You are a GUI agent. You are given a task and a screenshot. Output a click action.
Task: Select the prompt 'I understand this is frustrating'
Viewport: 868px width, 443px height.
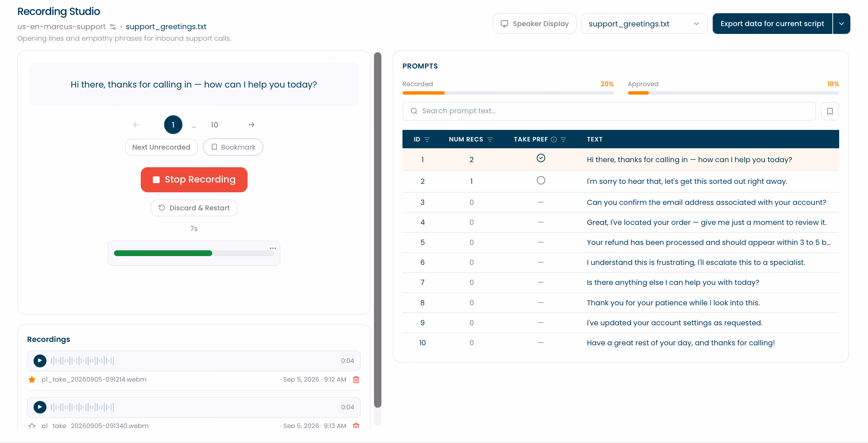point(621,263)
